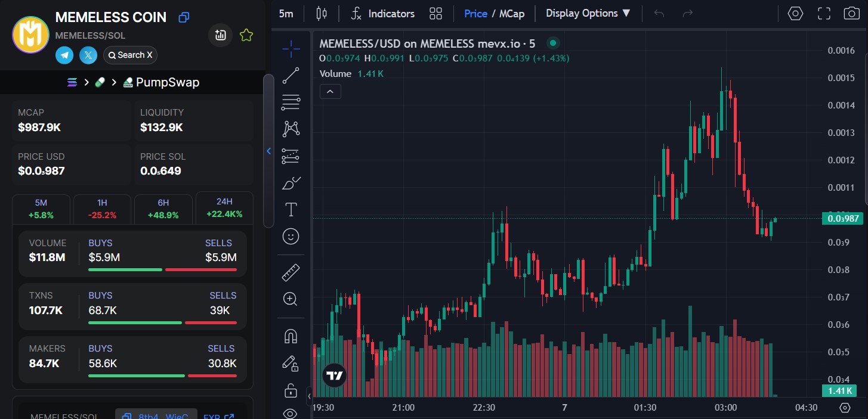This screenshot has height=419, width=868.
Task: Collapse the chart legend with the up-chevron button
Action: (x=330, y=92)
